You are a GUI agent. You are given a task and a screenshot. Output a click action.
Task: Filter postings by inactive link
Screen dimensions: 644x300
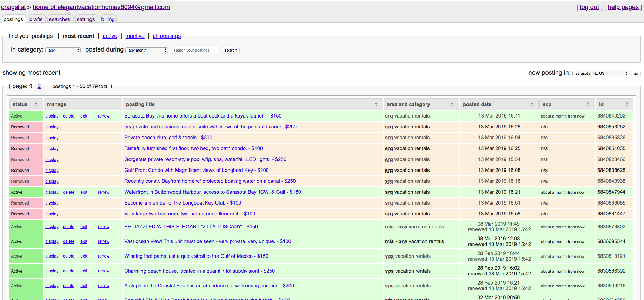click(x=135, y=36)
